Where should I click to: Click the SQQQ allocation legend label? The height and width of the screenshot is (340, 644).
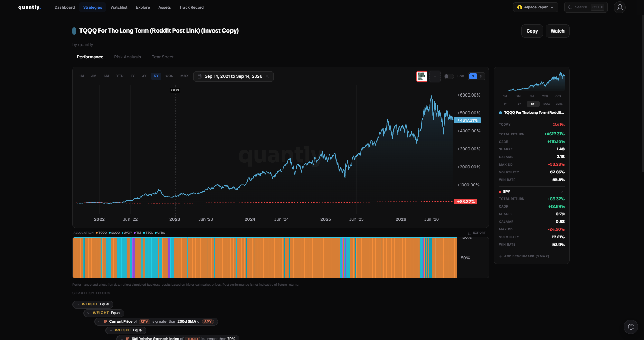[x=115, y=233]
